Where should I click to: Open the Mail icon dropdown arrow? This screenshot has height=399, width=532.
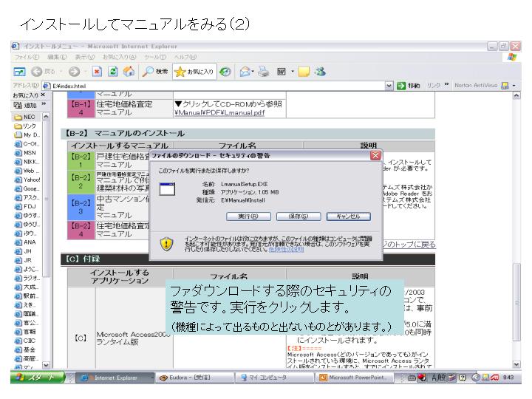pyautogui.click(x=253, y=72)
